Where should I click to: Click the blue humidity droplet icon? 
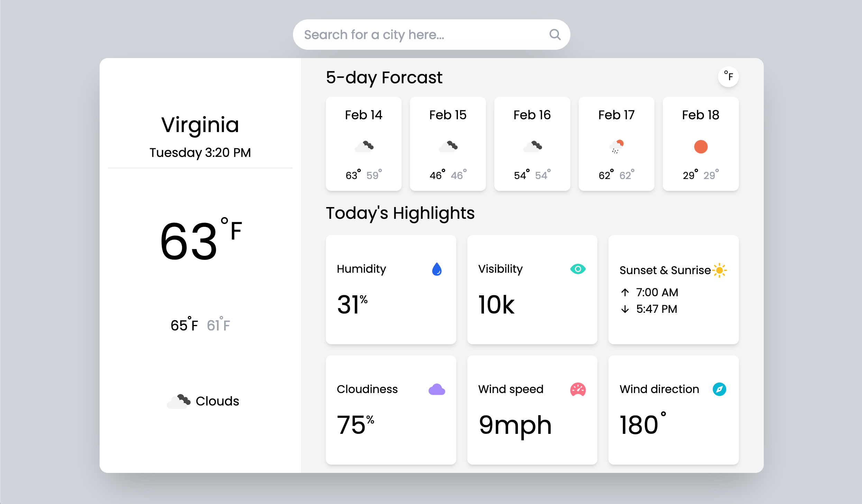click(437, 269)
